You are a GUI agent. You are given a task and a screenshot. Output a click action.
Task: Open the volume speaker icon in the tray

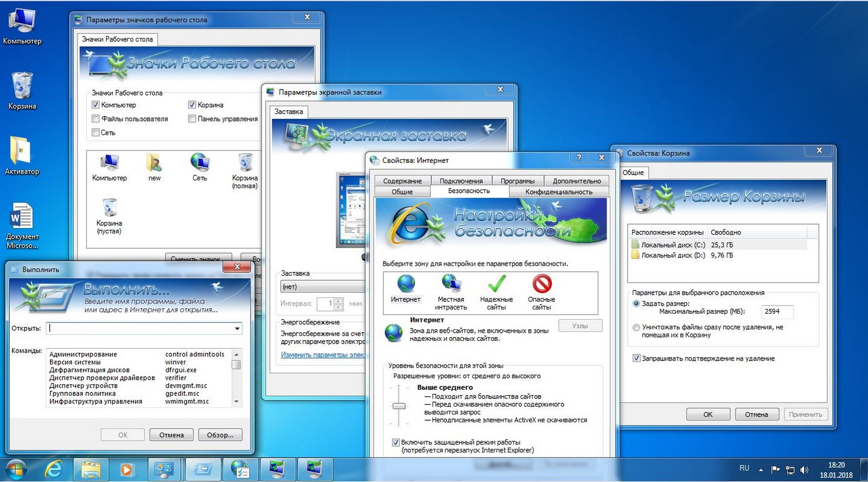804,470
